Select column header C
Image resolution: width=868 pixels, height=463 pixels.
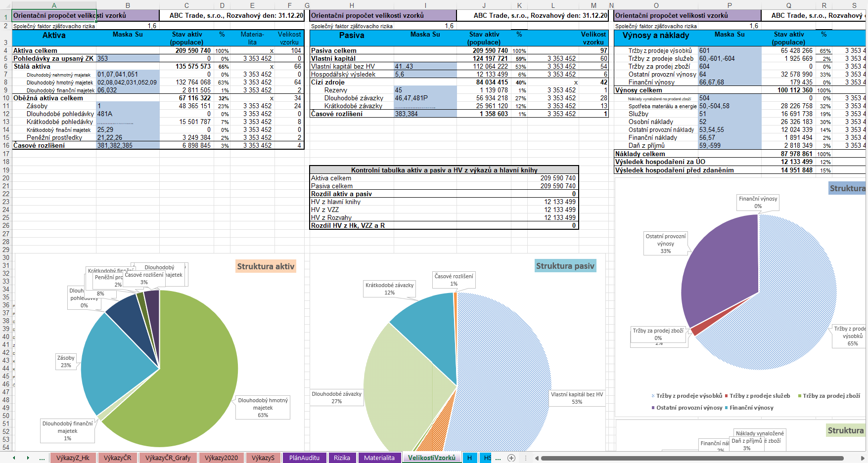pyautogui.click(x=186, y=5)
